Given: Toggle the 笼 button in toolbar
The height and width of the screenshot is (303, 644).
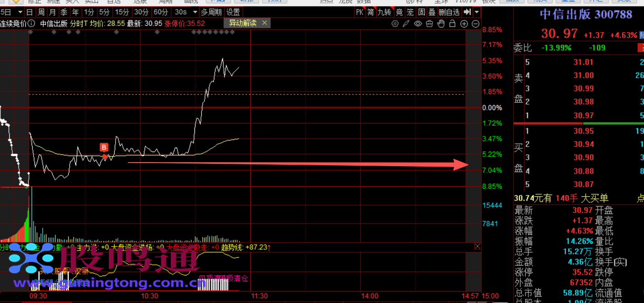Looking at the screenshot, I should [411, 12].
